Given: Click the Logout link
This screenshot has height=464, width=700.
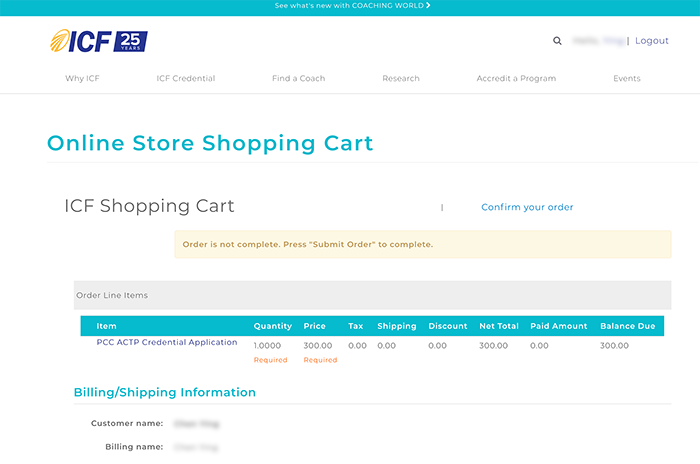Looking at the screenshot, I should point(651,41).
